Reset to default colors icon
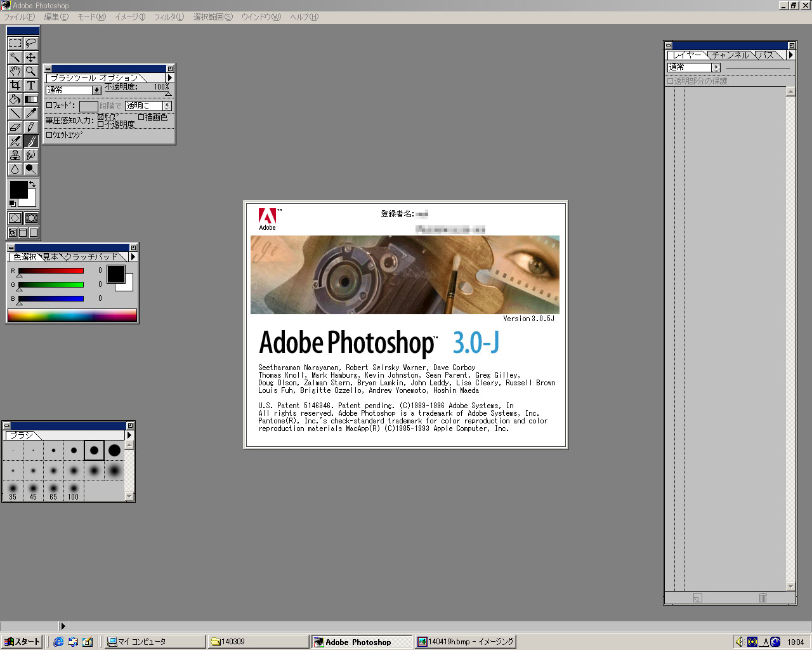The width and height of the screenshot is (812, 650). [x=12, y=204]
